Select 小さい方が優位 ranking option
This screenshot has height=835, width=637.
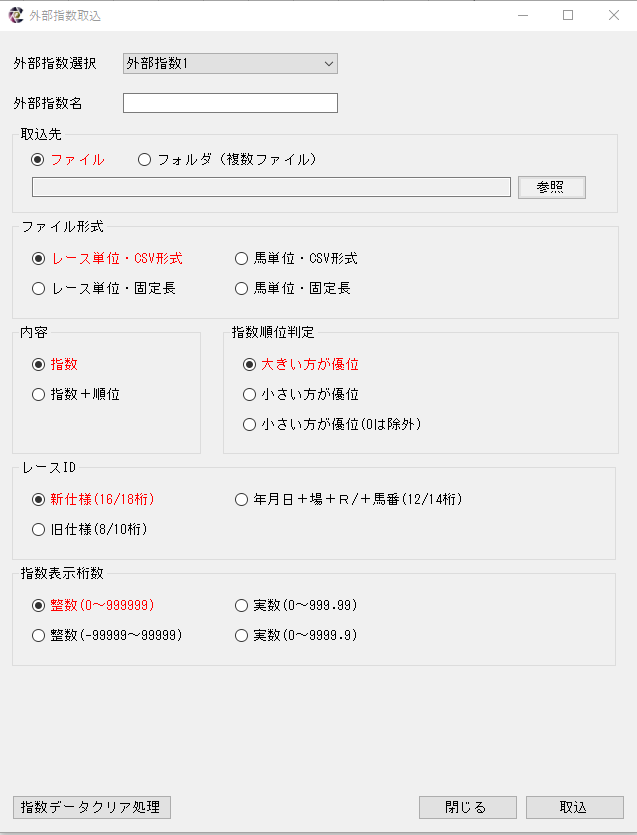pyautogui.click(x=250, y=394)
